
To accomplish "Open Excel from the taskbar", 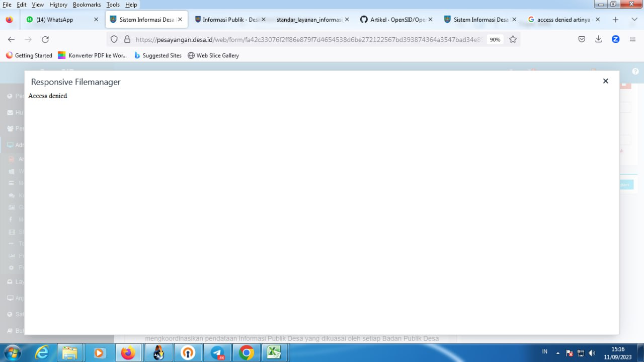I will click(x=274, y=353).
